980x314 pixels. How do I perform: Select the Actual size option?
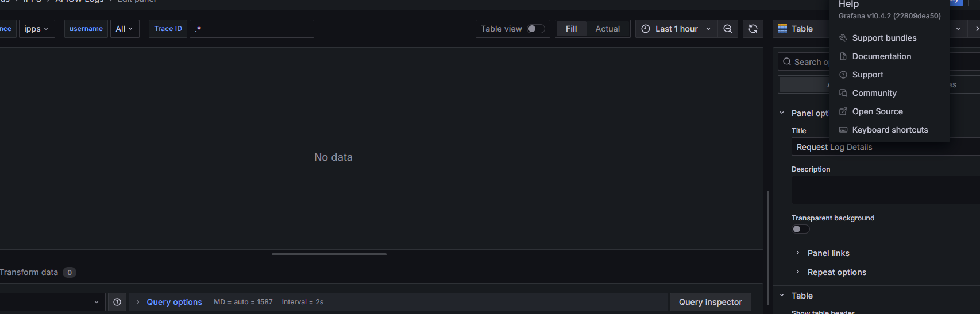click(x=607, y=29)
